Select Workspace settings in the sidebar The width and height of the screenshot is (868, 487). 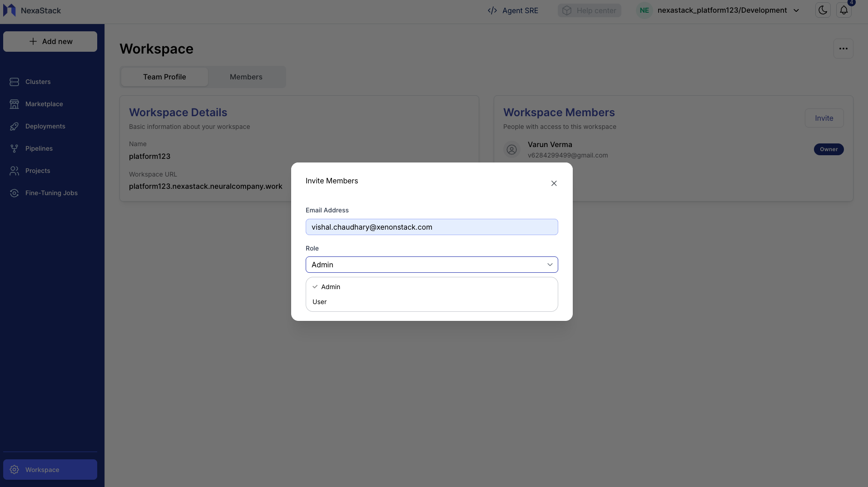42,470
